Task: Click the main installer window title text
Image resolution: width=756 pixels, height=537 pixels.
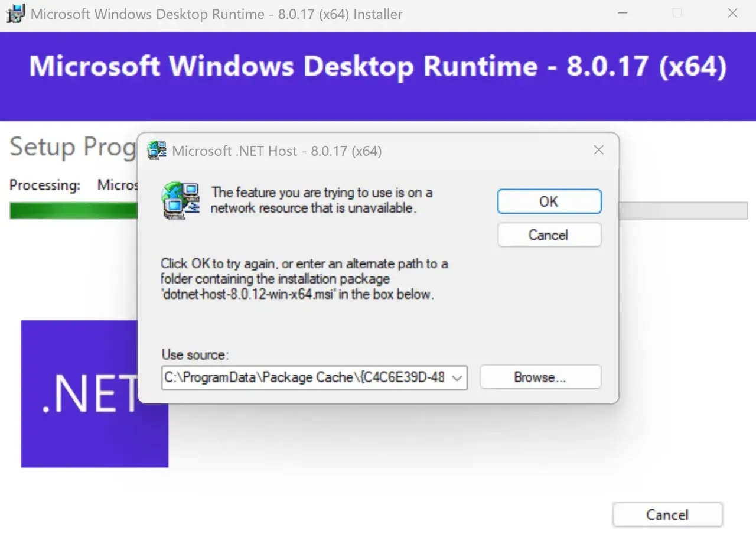Action: [217, 14]
